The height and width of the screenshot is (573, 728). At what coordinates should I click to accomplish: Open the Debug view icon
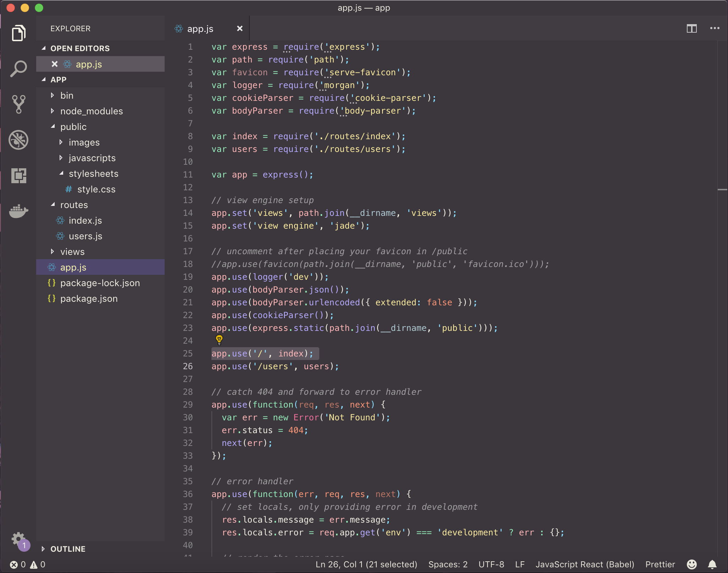pyautogui.click(x=18, y=140)
